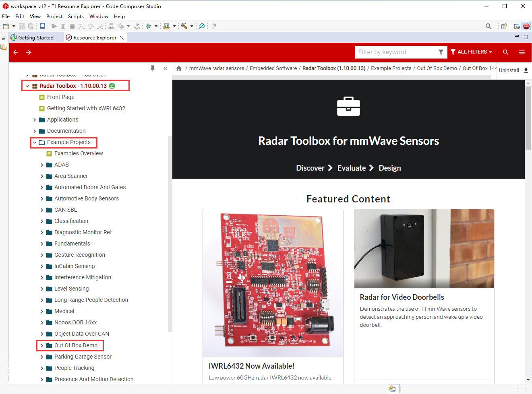The image size is (532, 394).
Task: Click the Radar for Video Doorbells image
Action: point(424,249)
